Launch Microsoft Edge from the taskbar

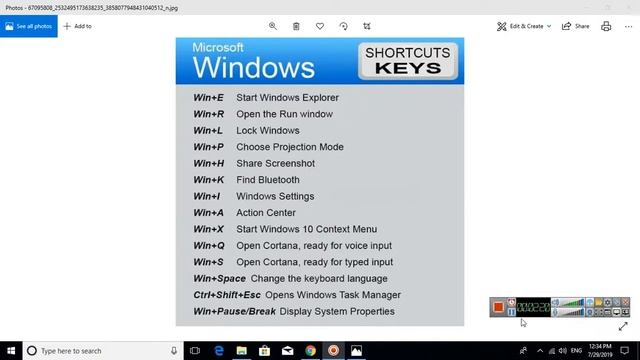coord(219,351)
